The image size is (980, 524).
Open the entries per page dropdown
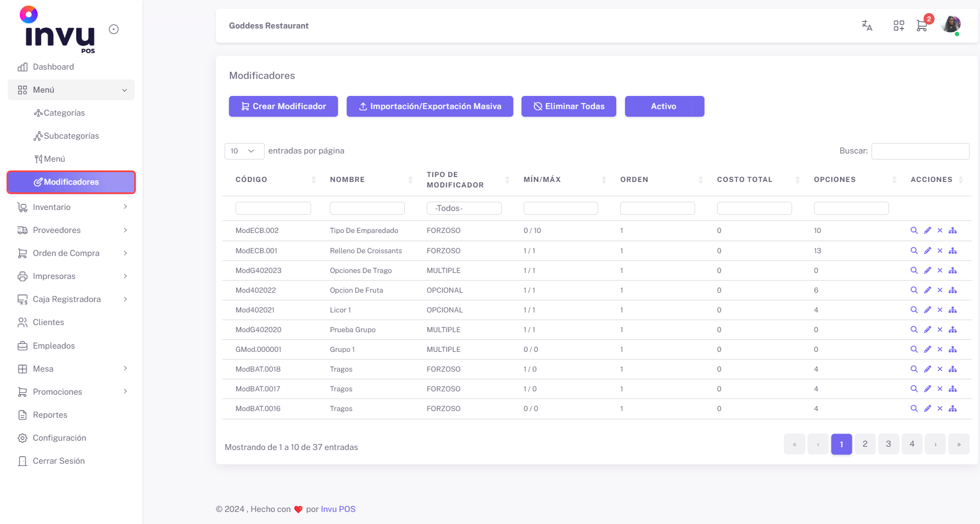tap(244, 151)
